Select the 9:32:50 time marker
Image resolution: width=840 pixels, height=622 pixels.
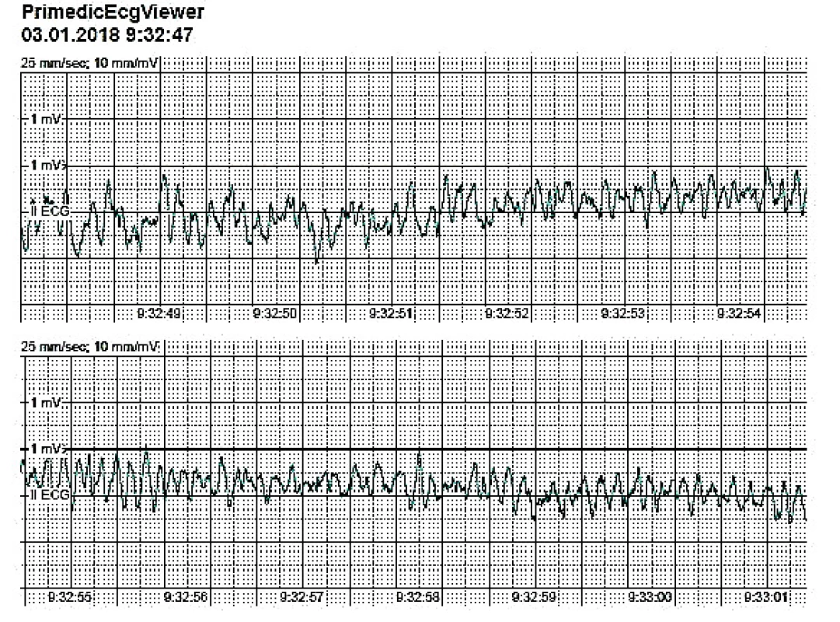275,313
